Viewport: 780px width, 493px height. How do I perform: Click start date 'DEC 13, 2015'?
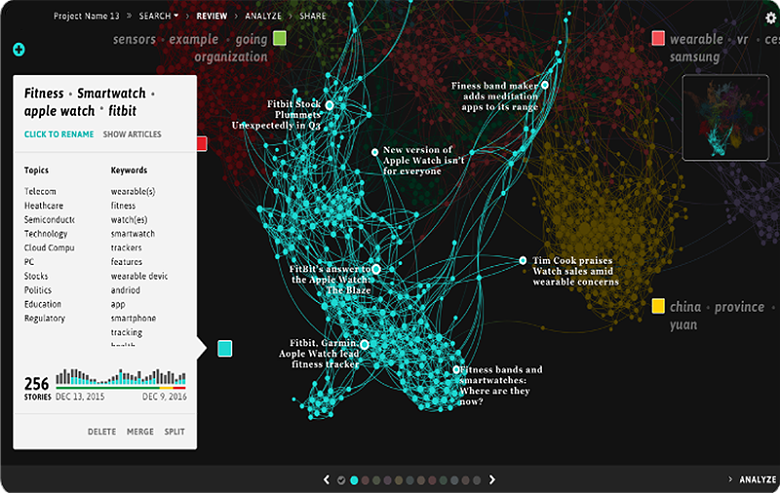click(x=80, y=397)
